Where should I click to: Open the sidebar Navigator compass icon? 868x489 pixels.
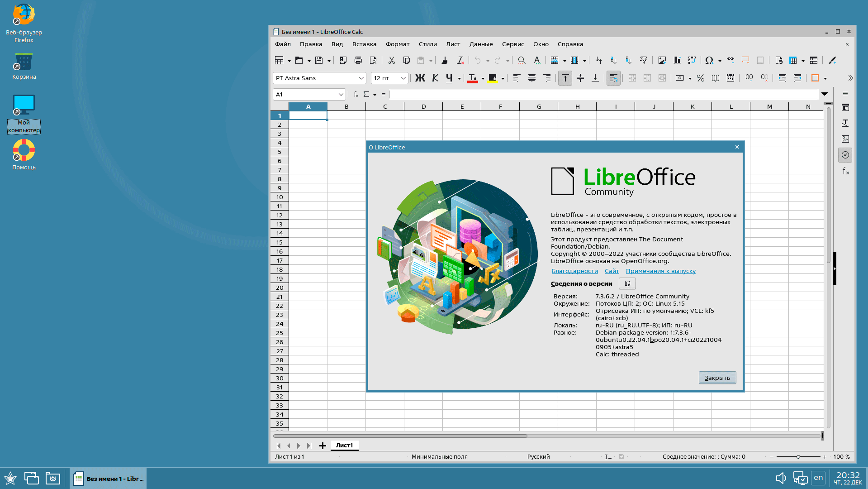point(845,155)
